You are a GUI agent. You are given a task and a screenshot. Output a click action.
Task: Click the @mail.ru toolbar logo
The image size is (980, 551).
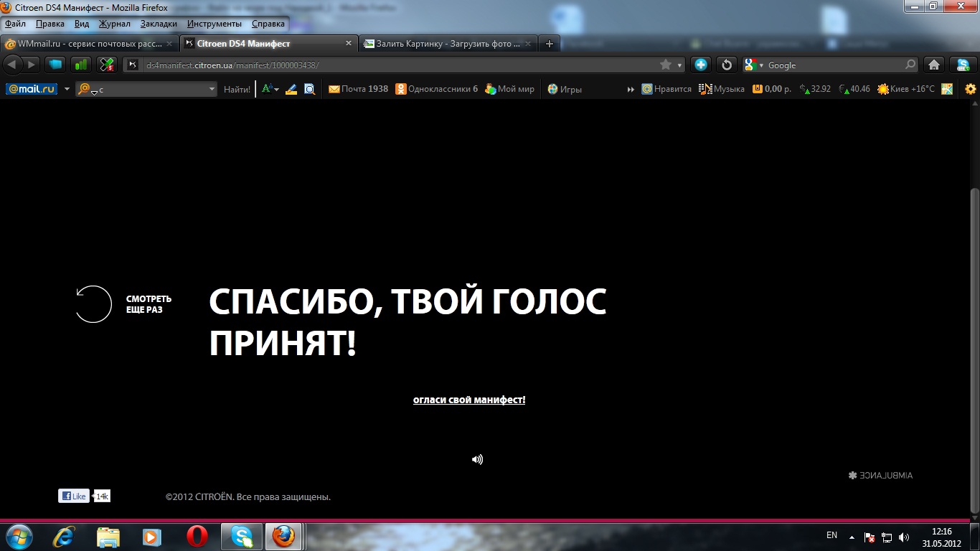pos(32,89)
